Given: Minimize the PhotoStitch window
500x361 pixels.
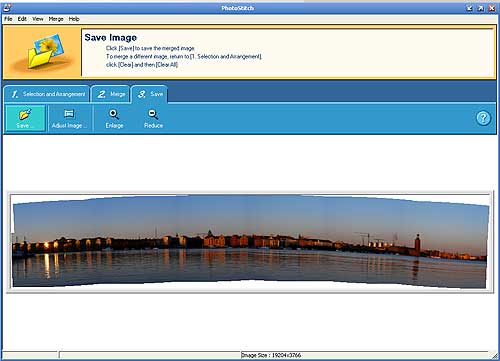Looking at the screenshot, I should (470, 8).
